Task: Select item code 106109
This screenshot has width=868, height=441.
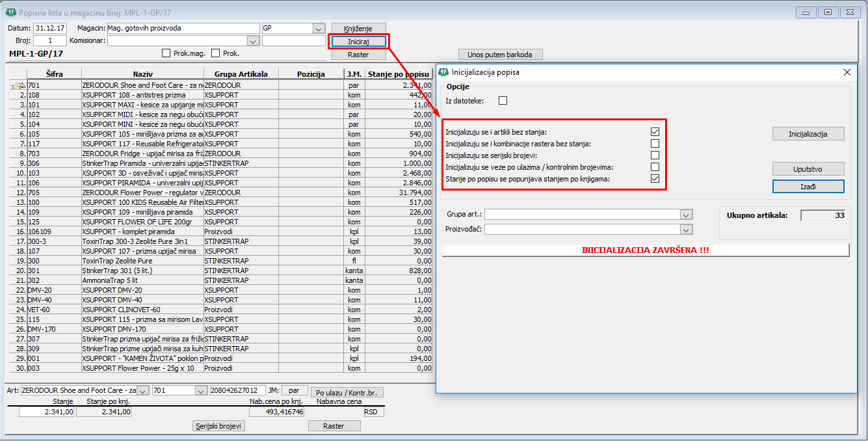Action: pos(55,232)
